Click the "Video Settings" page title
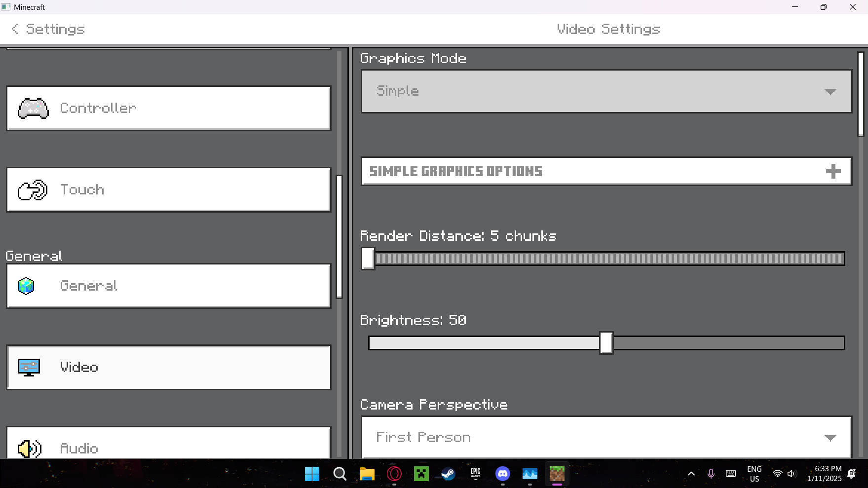 (608, 29)
